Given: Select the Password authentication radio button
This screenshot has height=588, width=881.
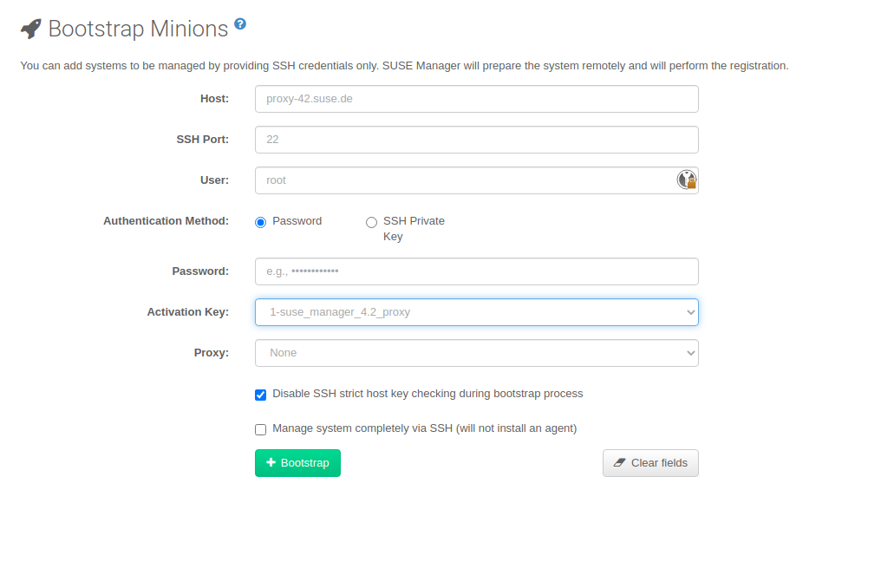Looking at the screenshot, I should (x=260, y=222).
